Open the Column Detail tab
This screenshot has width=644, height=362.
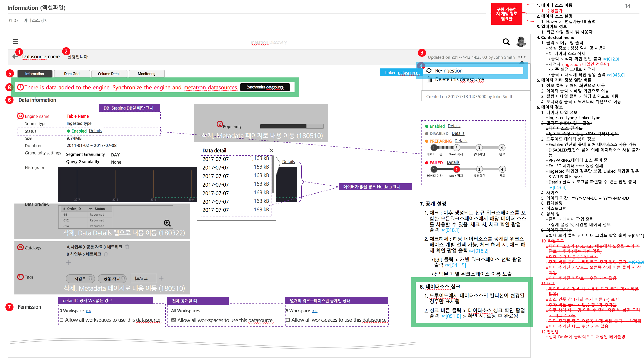coord(109,74)
